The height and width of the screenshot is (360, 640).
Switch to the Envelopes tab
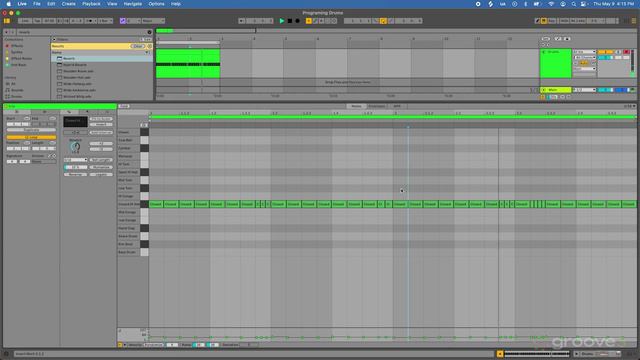(377, 106)
